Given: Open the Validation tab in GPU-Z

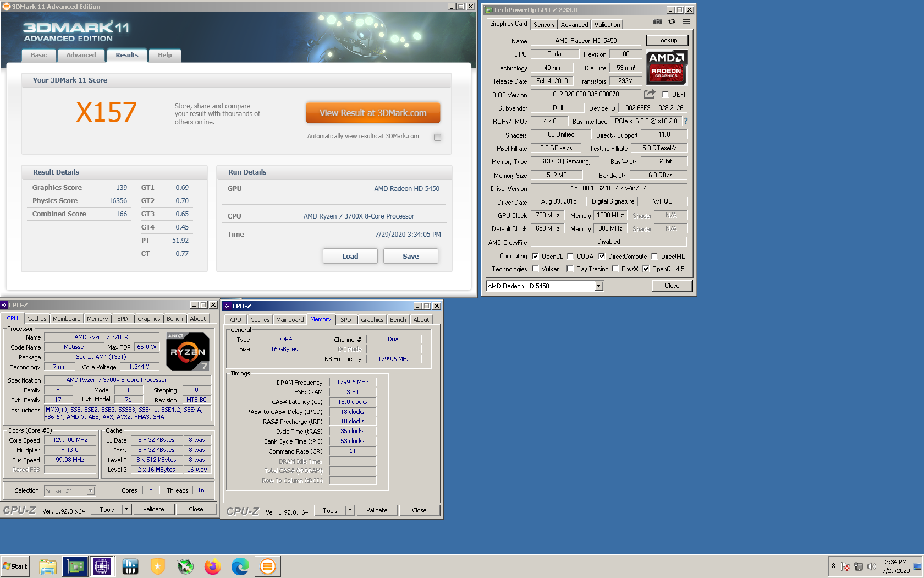Looking at the screenshot, I should pyautogui.click(x=607, y=25).
